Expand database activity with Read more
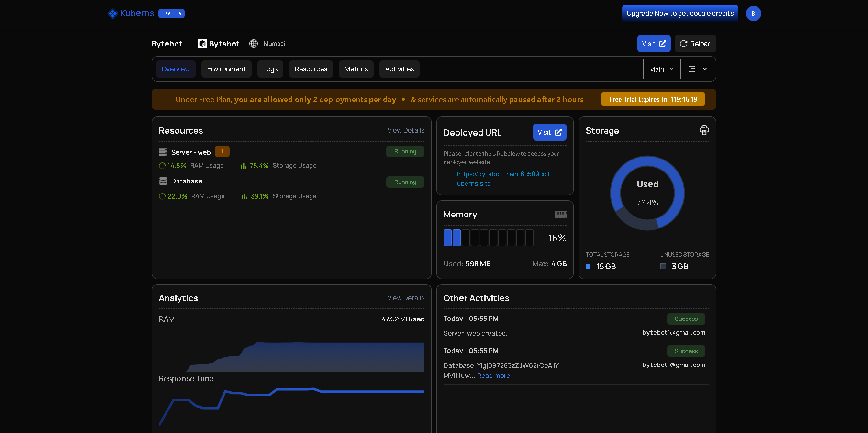 point(493,376)
